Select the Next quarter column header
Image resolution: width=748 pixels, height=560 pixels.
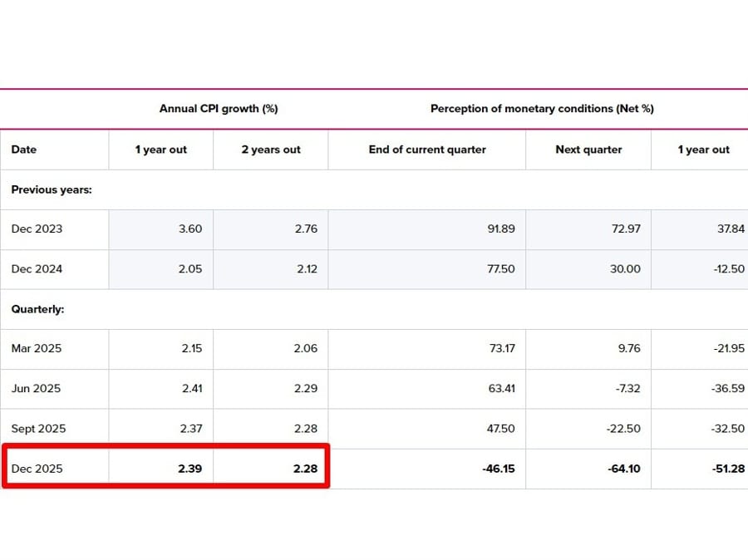click(588, 150)
